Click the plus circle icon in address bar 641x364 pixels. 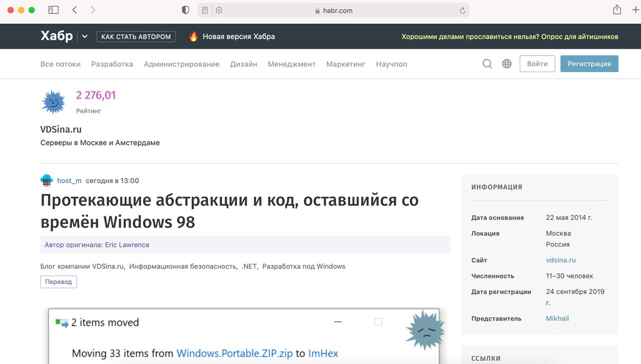tap(219, 10)
